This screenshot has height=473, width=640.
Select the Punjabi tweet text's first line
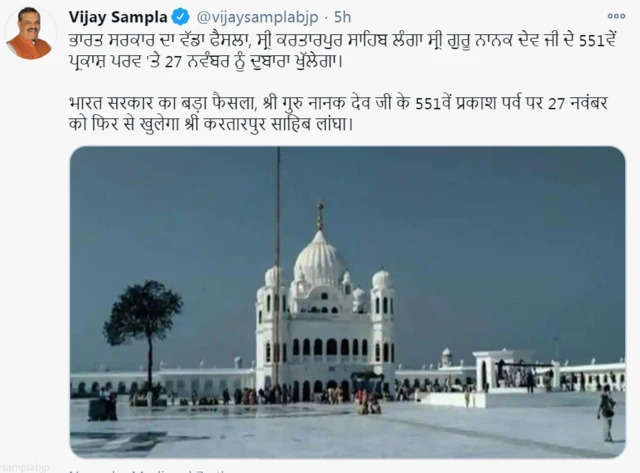click(342, 40)
